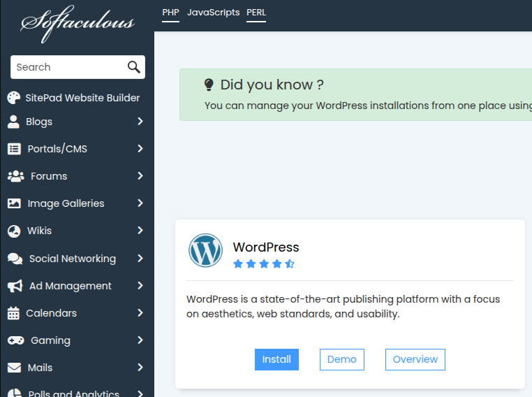The height and width of the screenshot is (397, 532).
Task: Click the Forums group icon
Action: (x=15, y=176)
